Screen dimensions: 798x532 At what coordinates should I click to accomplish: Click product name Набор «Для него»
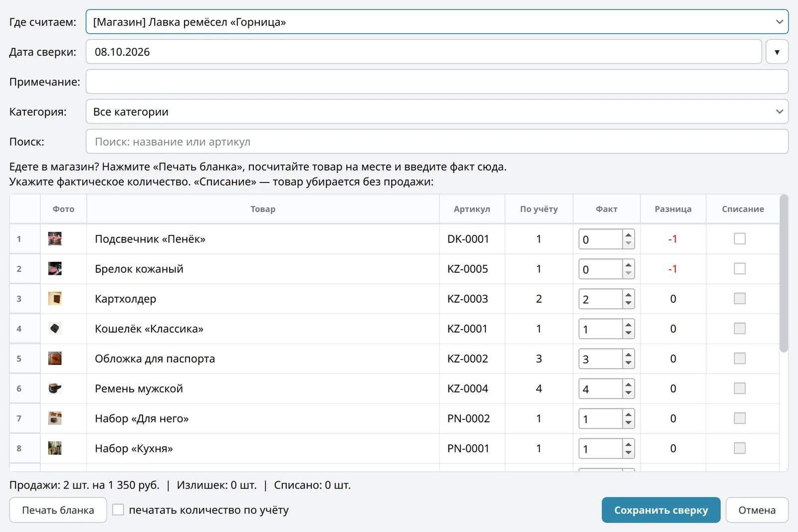tap(142, 418)
